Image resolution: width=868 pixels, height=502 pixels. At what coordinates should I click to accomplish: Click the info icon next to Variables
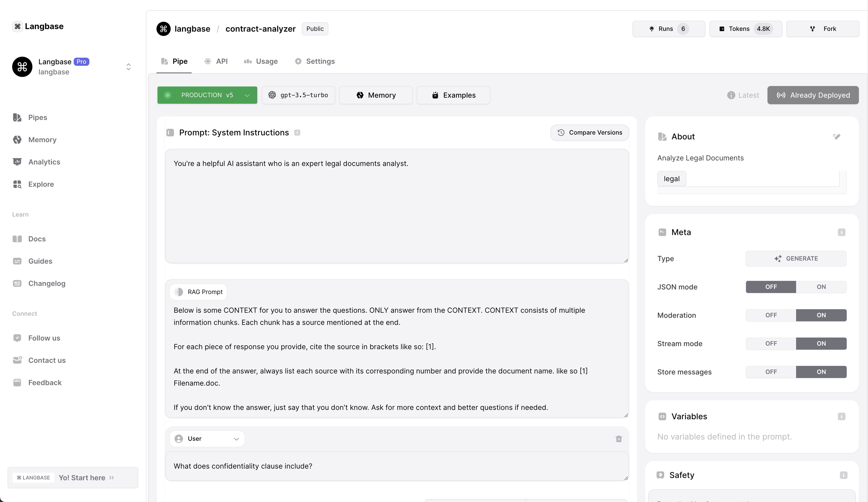(841, 417)
